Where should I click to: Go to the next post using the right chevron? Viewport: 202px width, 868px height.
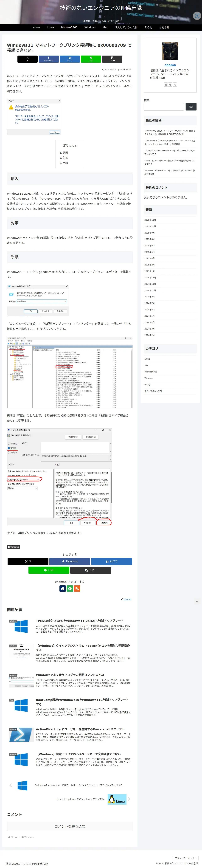[x=129, y=799]
